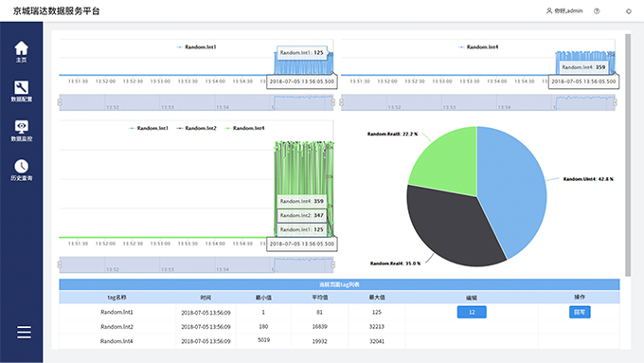Click right zoom handle of combined chart
644x363 pixels.
[x=332, y=264]
